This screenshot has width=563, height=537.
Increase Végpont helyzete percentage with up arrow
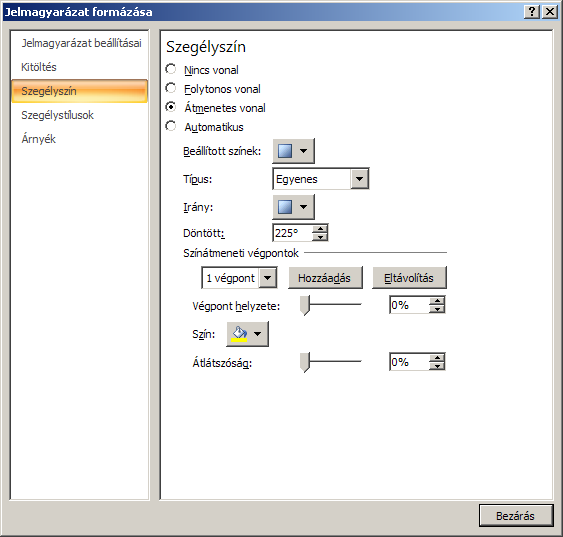[x=437, y=301]
